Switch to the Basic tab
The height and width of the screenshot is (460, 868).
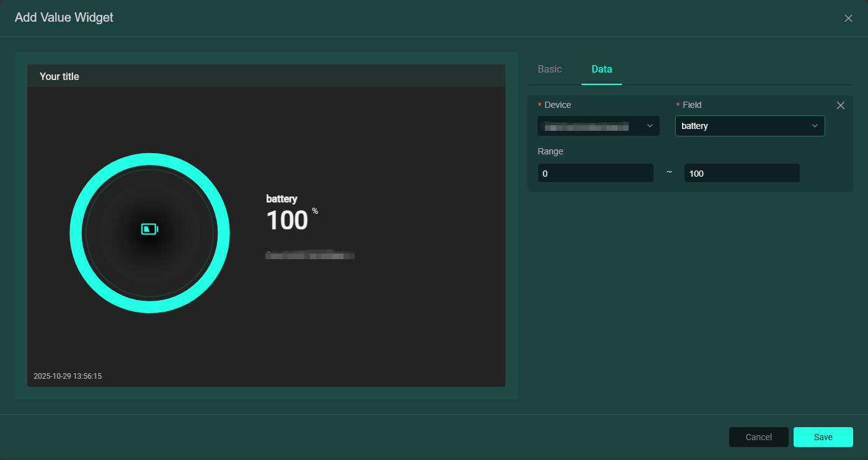(x=549, y=69)
